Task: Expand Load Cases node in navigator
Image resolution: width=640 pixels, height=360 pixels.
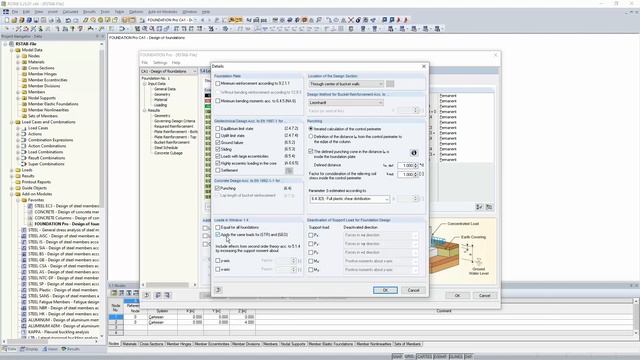Action: point(18,128)
